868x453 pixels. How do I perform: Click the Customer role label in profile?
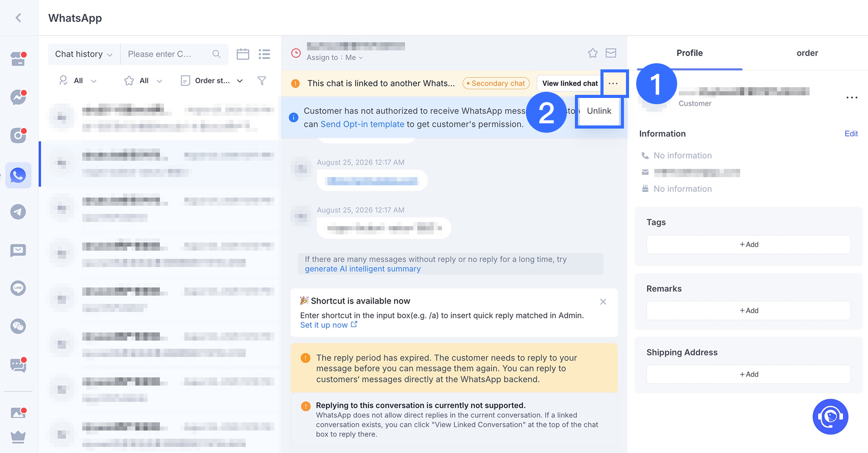[695, 104]
